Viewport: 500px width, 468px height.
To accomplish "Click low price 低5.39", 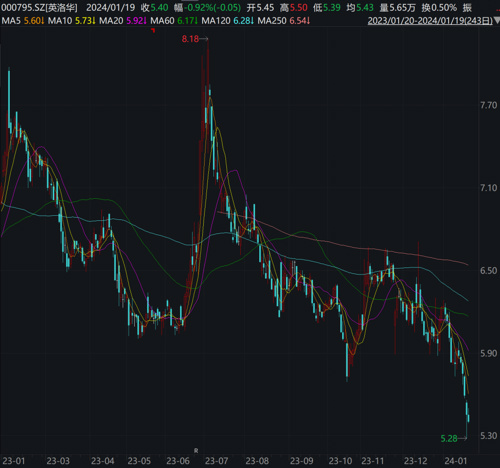I will pyautogui.click(x=327, y=8).
